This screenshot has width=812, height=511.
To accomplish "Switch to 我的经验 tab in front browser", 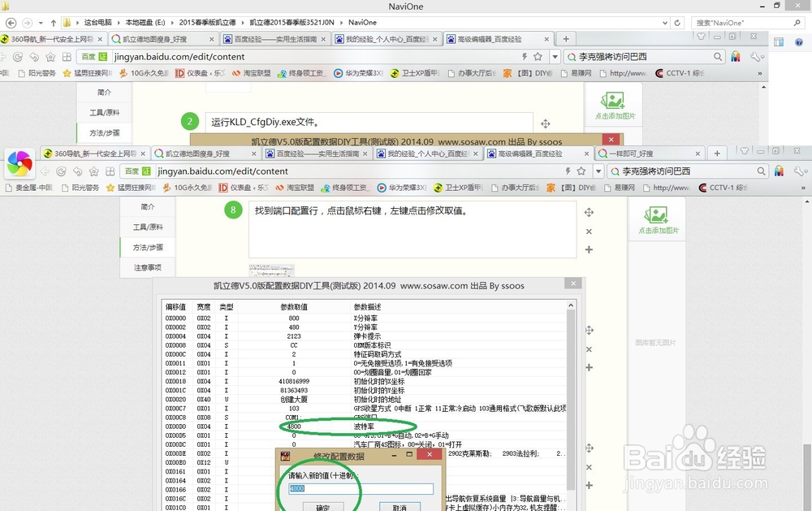I will point(427,154).
